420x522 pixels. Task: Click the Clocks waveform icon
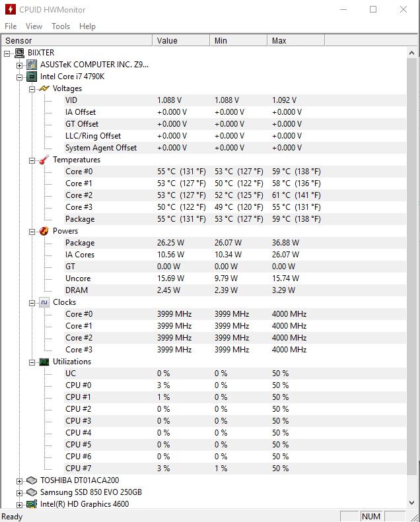pyautogui.click(x=44, y=302)
